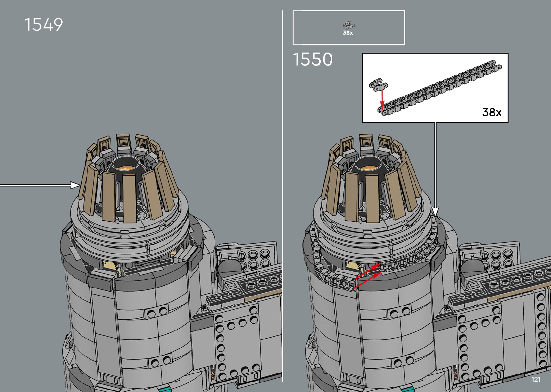Click the chain link part icon in parts box
This screenshot has height=392, width=551.
[348, 25]
